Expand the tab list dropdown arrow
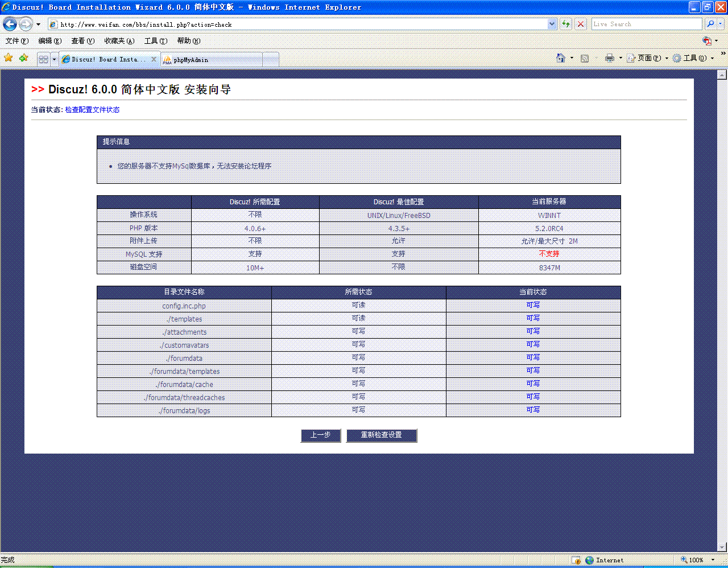This screenshot has height=568, width=728. (x=54, y=59)
